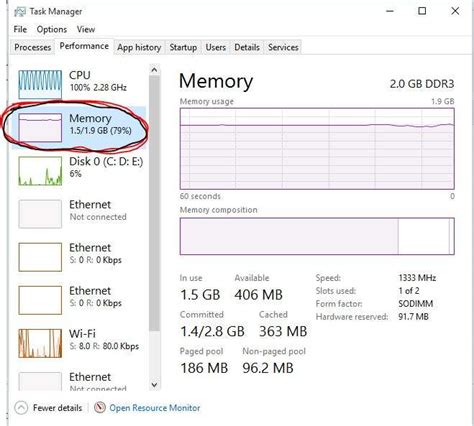Screen dimensions: 474x426
Task: Select the Memory entry in the sidebar
Action: coord(79,128)
